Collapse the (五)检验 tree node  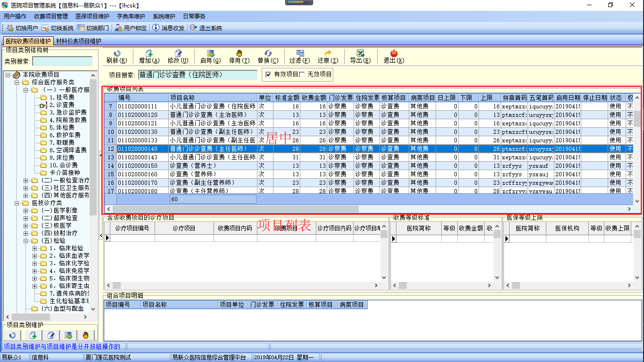click(26, 240)
